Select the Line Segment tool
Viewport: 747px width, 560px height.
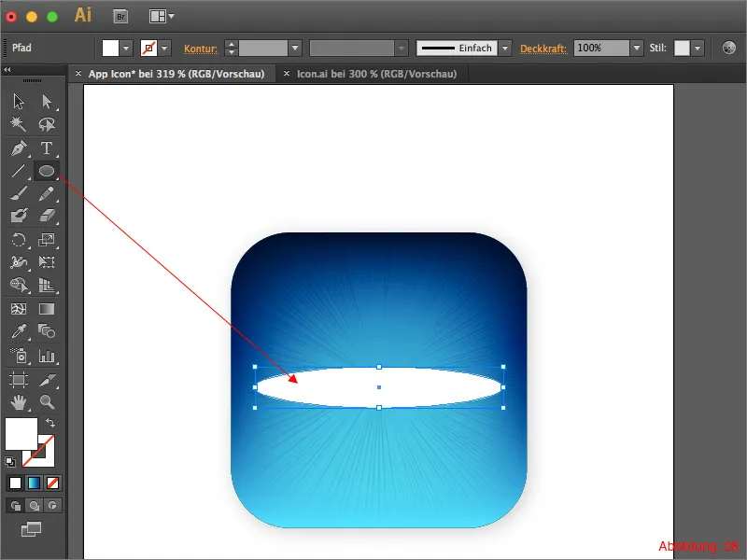click(19, 171)
